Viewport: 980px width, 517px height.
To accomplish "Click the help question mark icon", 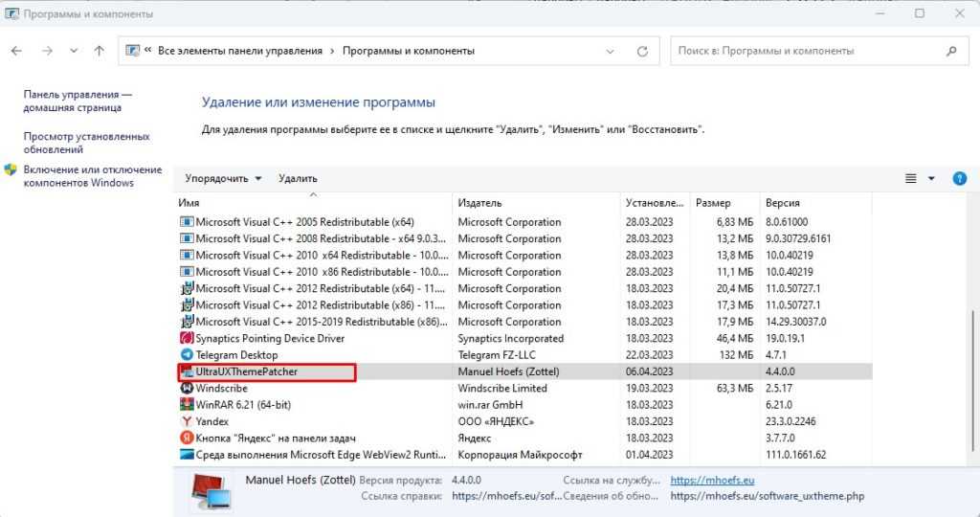I will coord(959,178).
